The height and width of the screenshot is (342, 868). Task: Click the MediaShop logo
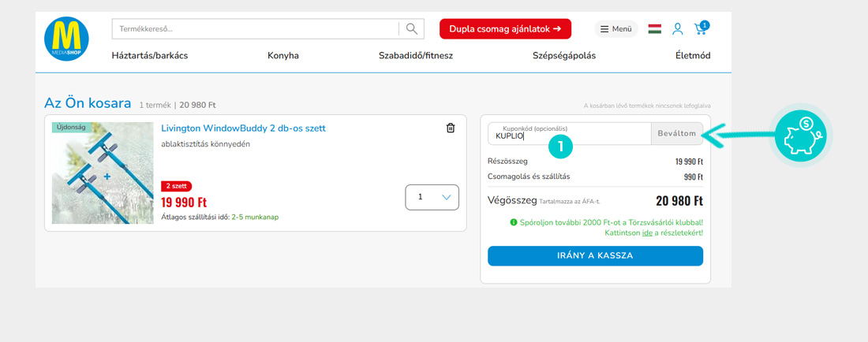(x=66, y=39)
